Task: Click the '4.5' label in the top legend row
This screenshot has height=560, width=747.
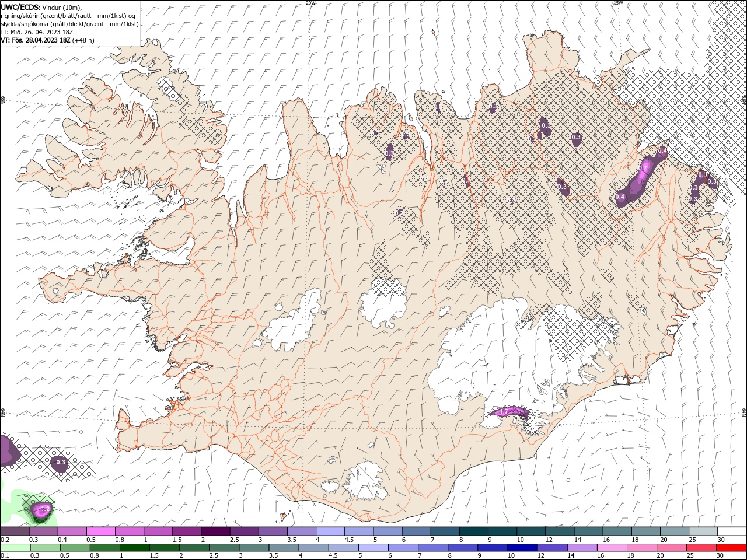Action: tap(348, 540)
